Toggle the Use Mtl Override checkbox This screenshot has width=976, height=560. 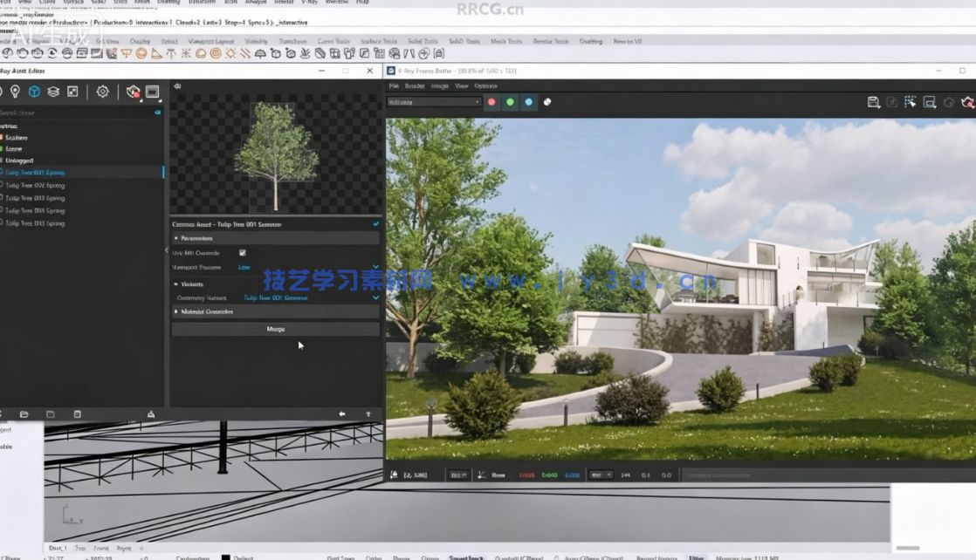(242, 253)
